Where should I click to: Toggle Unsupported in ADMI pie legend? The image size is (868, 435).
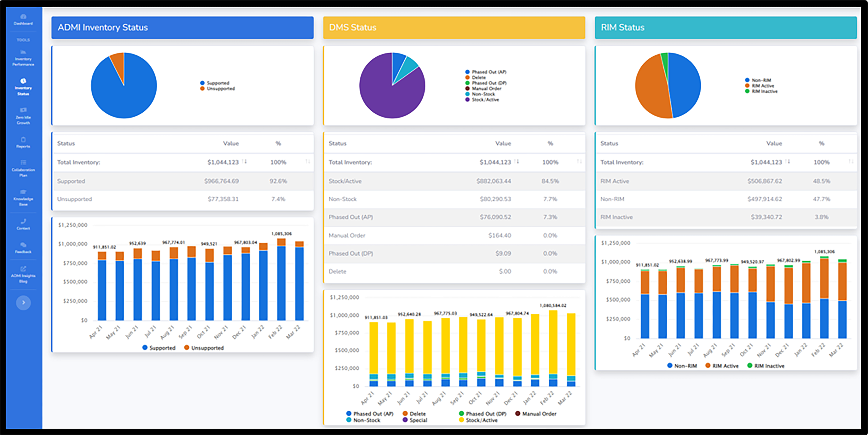click(x=217, y=89)
